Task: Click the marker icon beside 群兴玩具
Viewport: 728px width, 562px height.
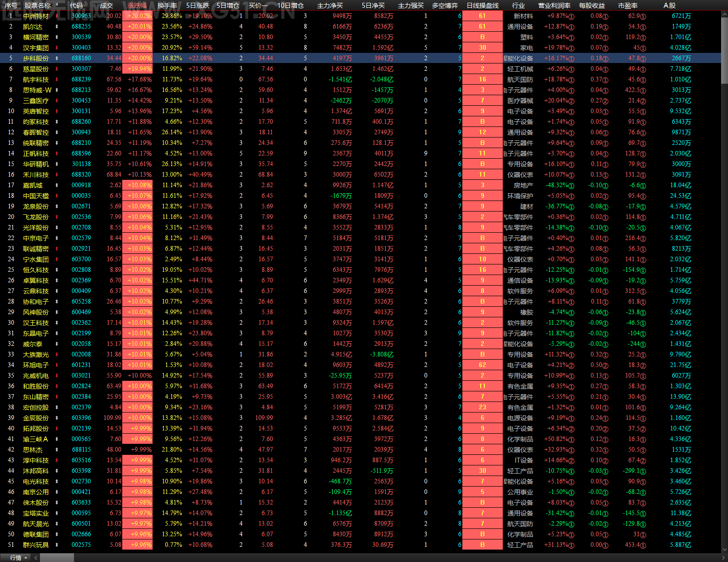Action: tap(57, 545)
